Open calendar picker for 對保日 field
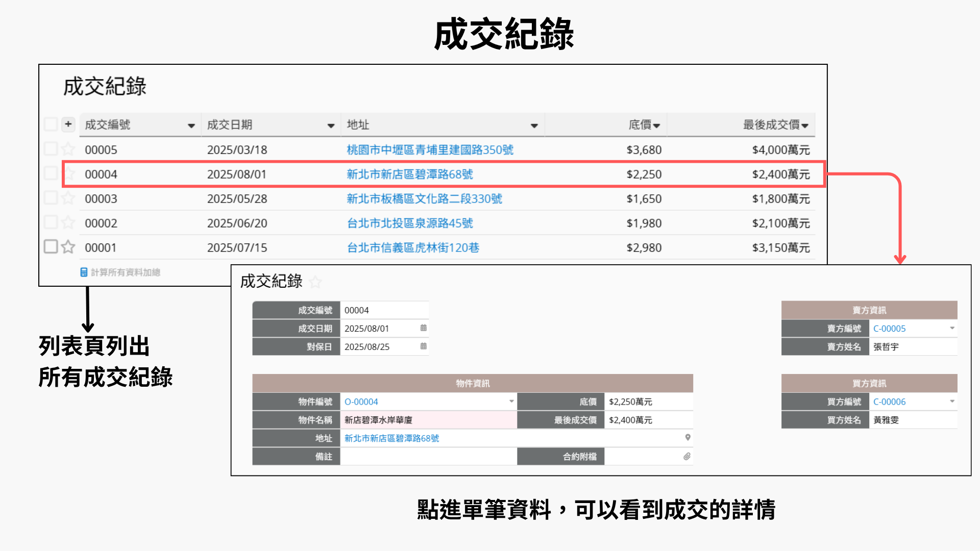This screenshot has height=551, width=980. tap(423, 346)
